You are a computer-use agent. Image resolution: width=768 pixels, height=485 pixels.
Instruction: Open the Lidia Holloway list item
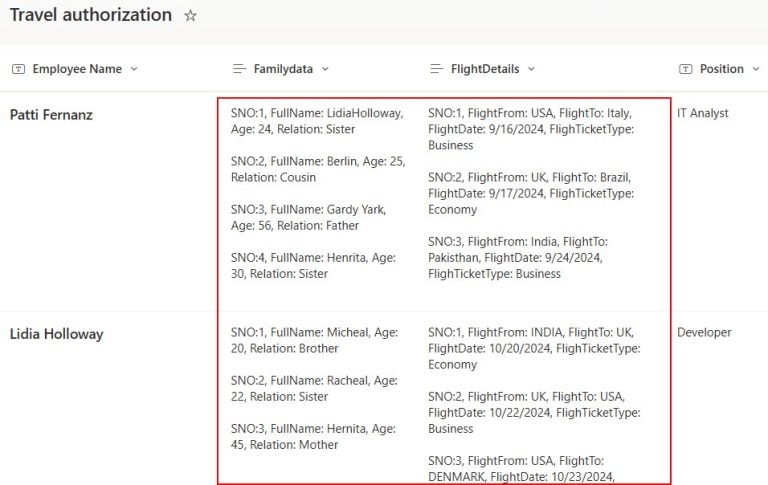pos(57,334)
